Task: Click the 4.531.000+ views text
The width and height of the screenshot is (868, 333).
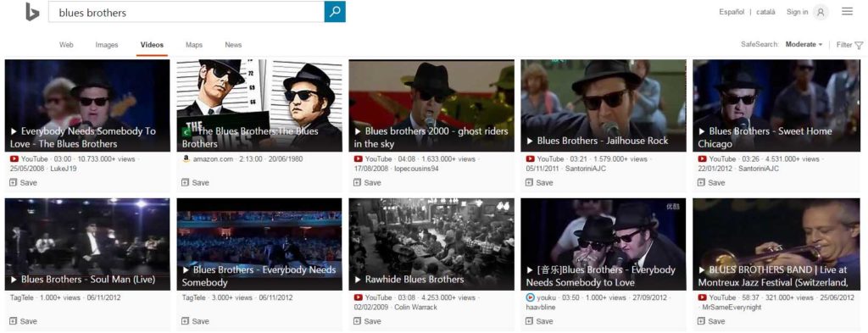Action: [793, 159]
